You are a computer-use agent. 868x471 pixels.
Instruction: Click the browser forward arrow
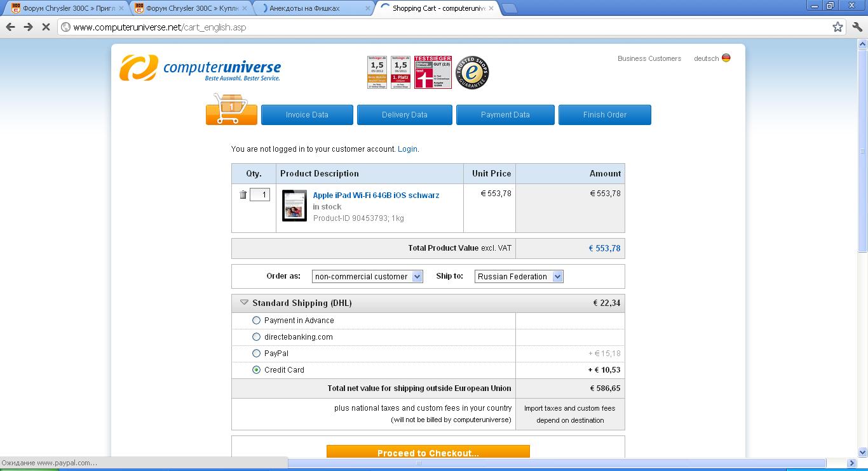pyautogui.click(x=28, y=27)
